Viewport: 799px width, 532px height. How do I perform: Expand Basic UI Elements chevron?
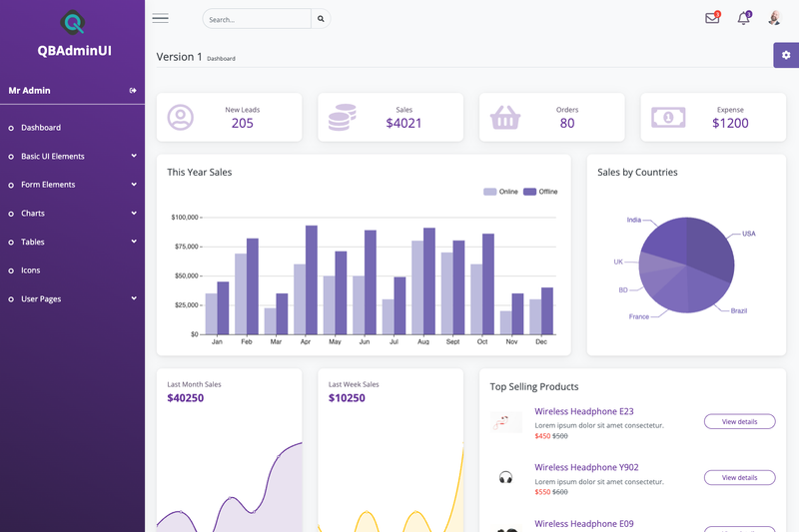coord(134,156)
